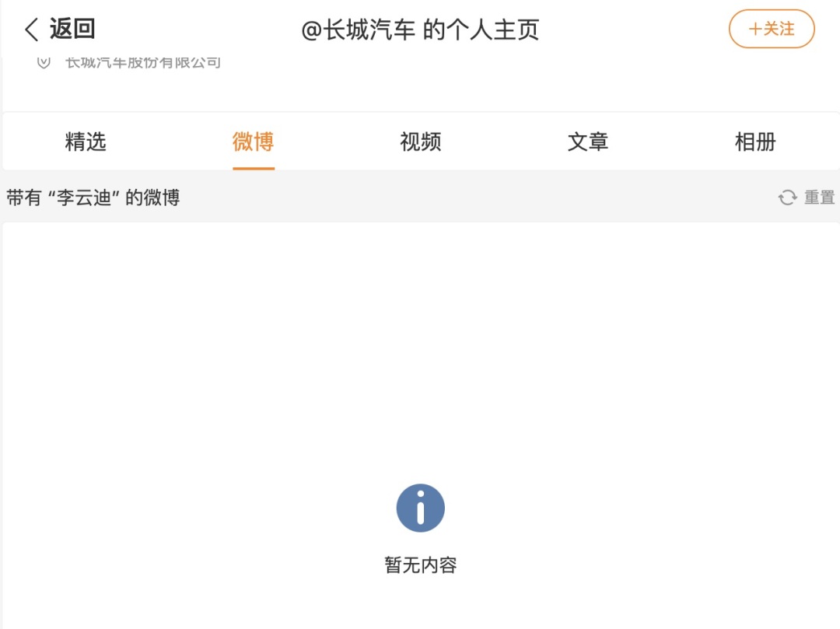Viewport: 840px width, 629px height.
Task: Select the 微博 tab
Action: pyautogui.click(x=254, y=142)
